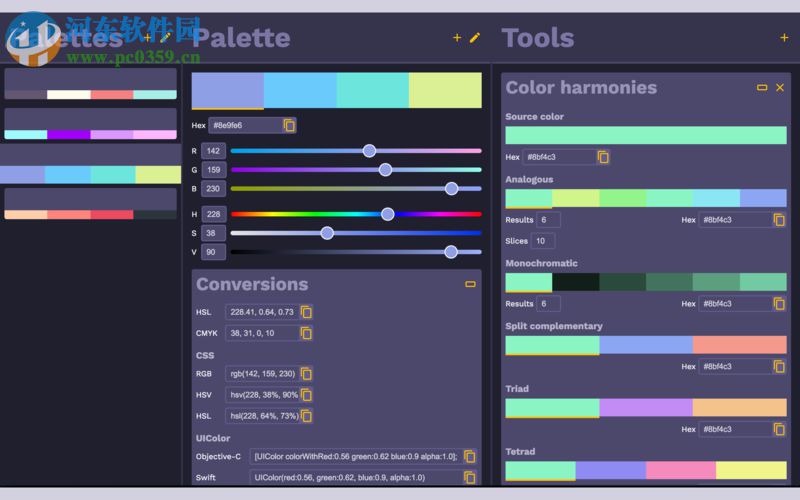Copy the Objective-C UIColor code
The height and width of the screenshot is (500, 800).
coord(470,457)
